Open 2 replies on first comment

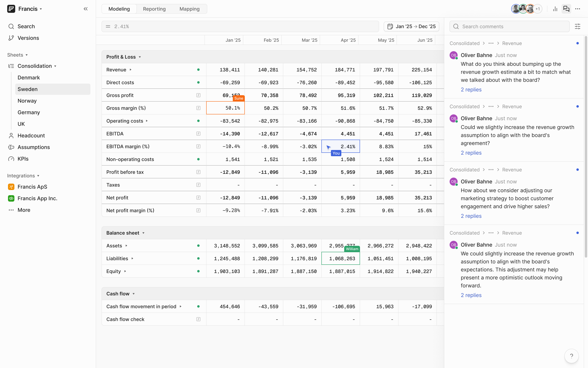tap(471, 90)
